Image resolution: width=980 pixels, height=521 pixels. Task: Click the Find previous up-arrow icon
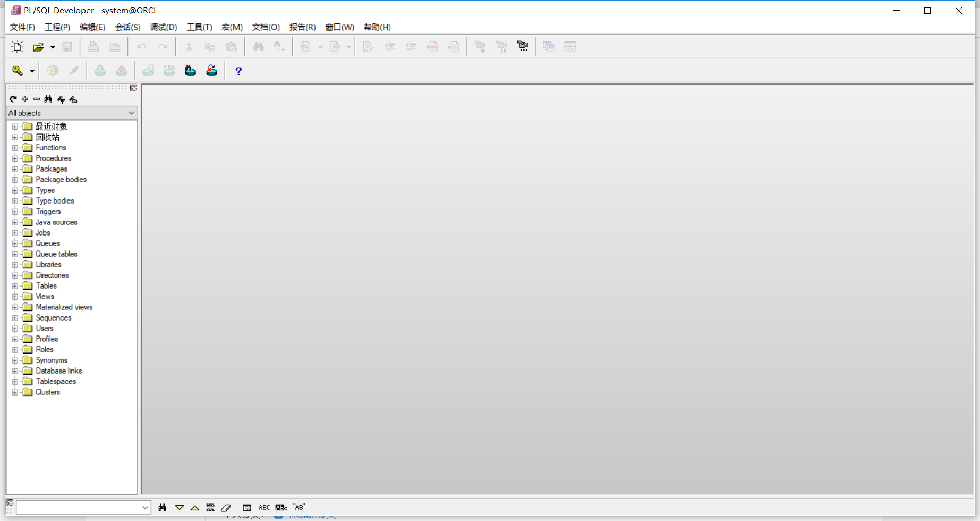[195, 508]
